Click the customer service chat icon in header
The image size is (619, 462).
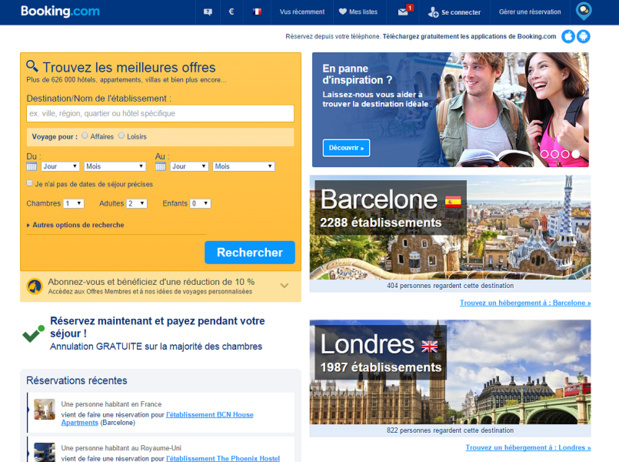[x=208, y=12]
